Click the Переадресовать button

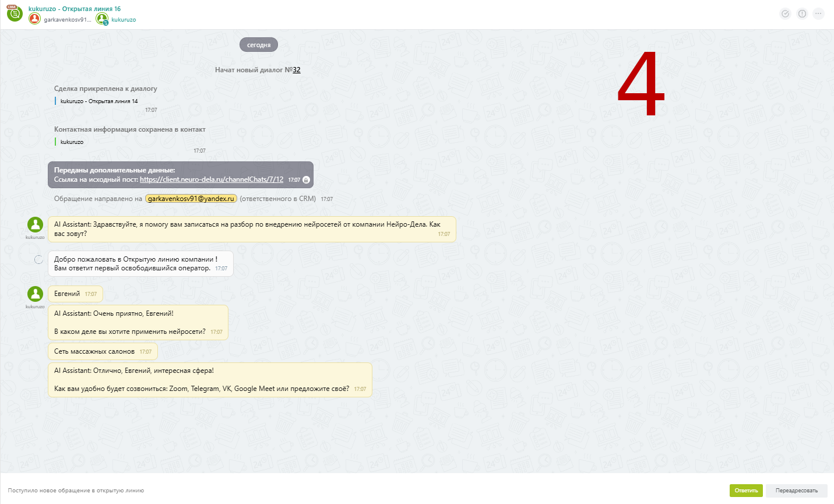tap(797, 491)
